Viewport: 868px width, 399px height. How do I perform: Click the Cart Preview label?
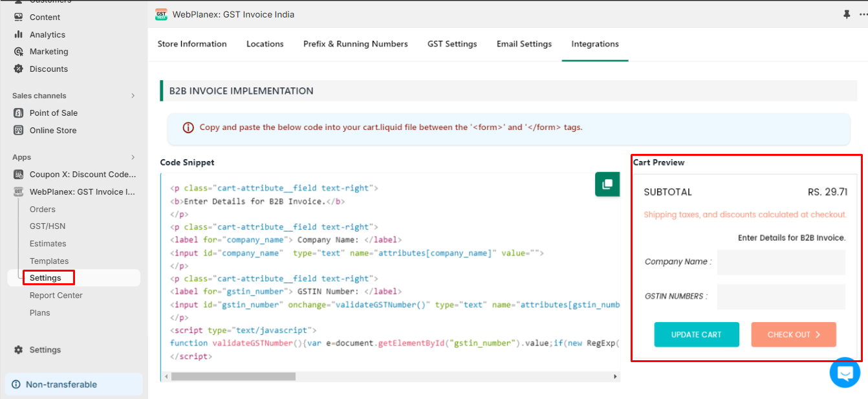click(658, 162)
